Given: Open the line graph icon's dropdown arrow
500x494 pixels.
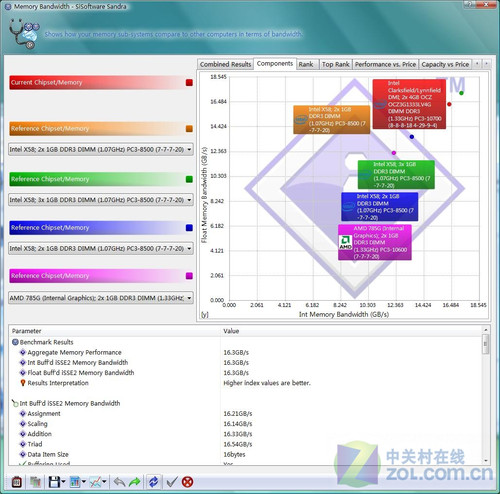Looking at the screenshot, I should pyautogui.click(x=104, y=482).
